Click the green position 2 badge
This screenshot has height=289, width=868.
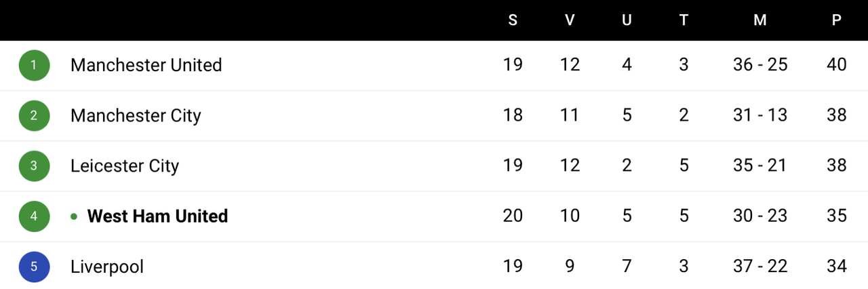point(34,116)
